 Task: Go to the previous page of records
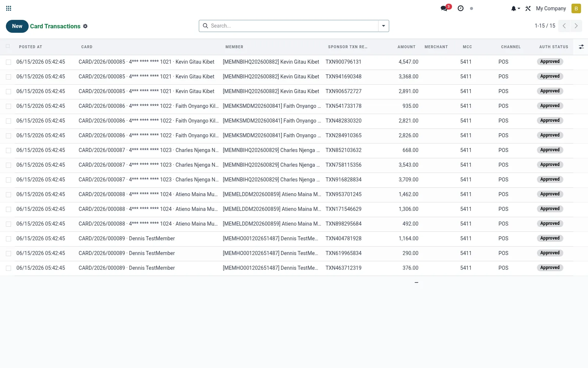pyautogui.click(x=564, y=26)
